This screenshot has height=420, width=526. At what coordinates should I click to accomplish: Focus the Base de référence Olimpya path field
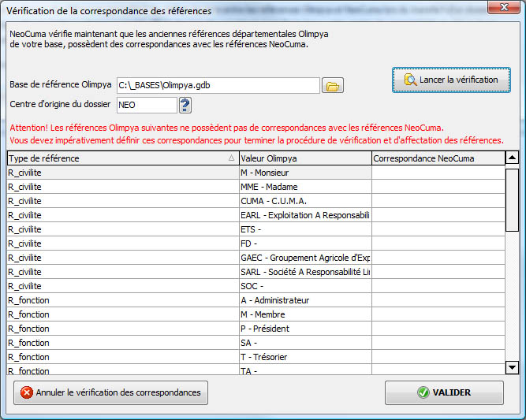218,85
